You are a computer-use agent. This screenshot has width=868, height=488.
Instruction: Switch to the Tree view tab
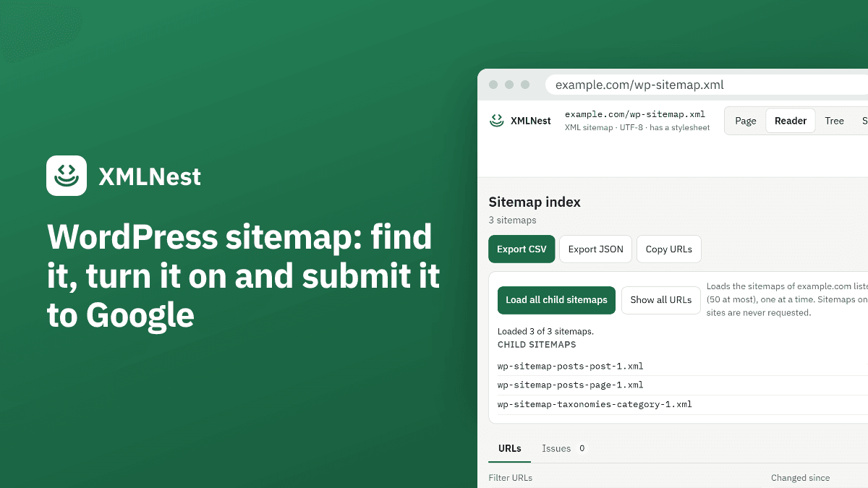point(834,121)
